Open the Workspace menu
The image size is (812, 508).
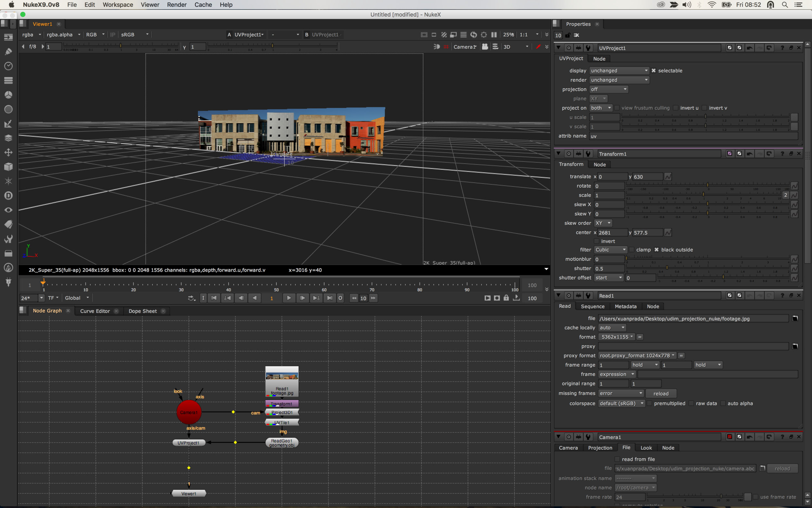click(x=118, y=5)
